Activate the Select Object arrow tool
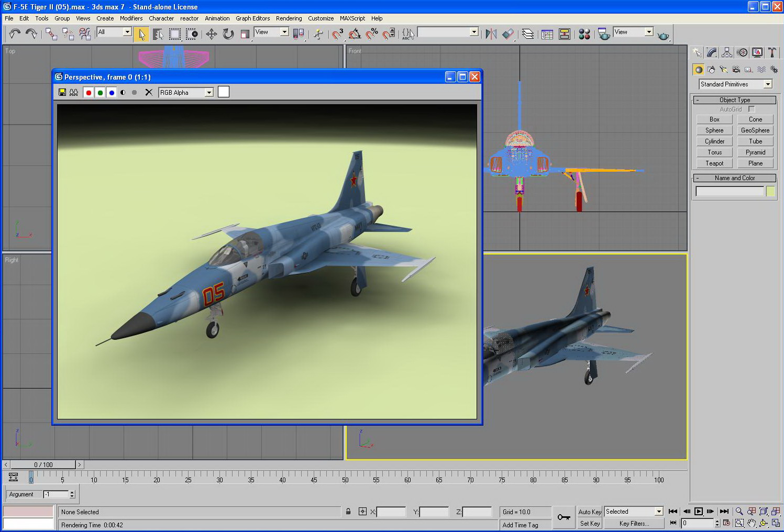 tap(141, 34)
